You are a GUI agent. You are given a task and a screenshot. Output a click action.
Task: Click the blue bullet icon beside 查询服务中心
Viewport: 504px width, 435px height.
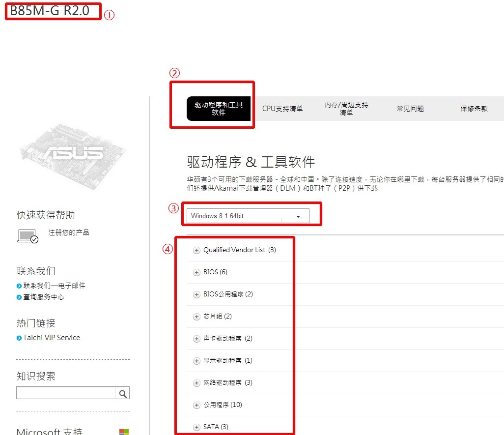click(19, 297)
